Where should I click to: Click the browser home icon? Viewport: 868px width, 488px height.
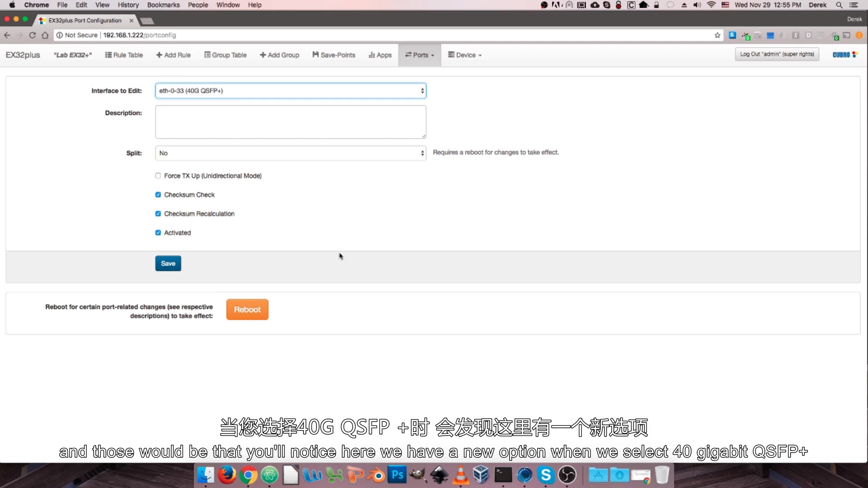tap(45, 35)
